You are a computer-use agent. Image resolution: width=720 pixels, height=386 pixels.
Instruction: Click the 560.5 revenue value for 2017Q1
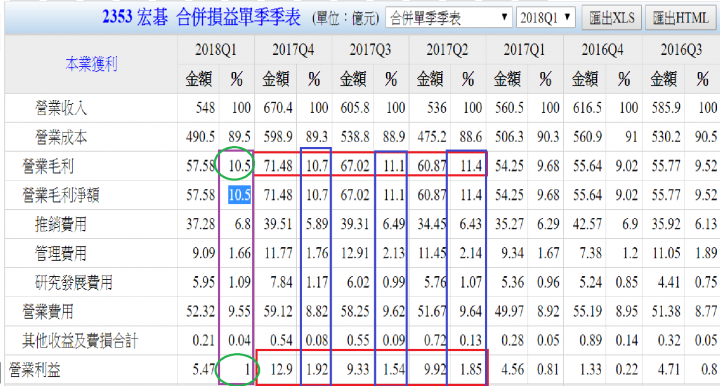(x=510, y=108)
